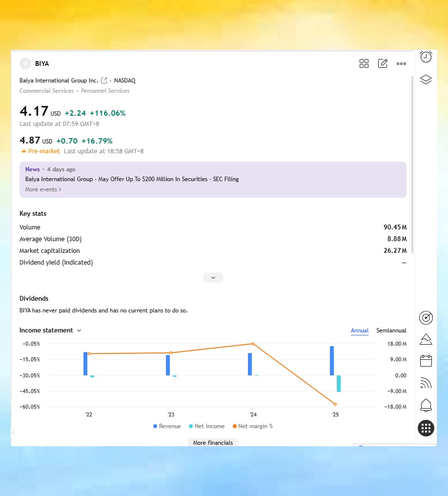Toggle the Revenue legend item
The image size is (448, 496).
tap(167, 426)
